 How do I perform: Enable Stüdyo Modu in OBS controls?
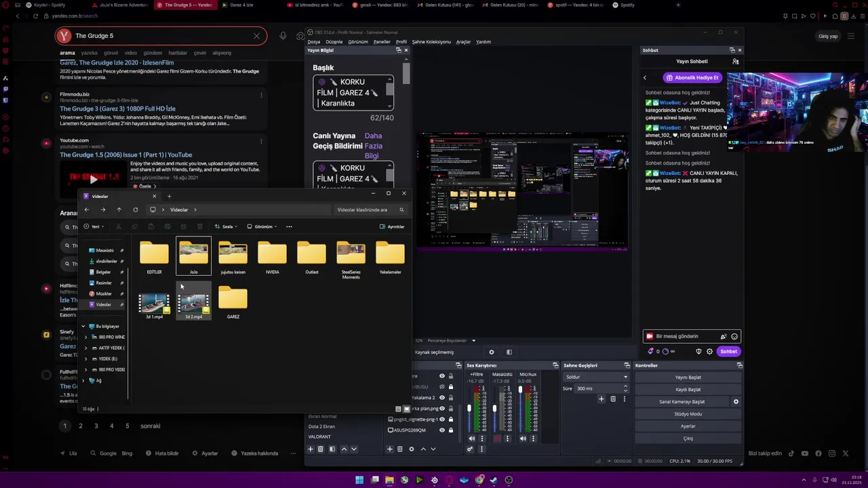[x=688, y=413]
